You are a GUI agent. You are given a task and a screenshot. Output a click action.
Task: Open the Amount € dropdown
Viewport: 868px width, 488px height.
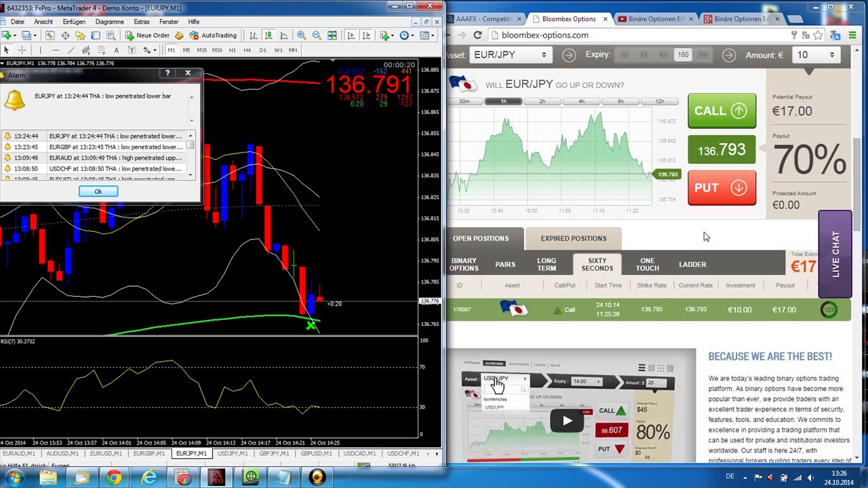click(x=814, y=55)
